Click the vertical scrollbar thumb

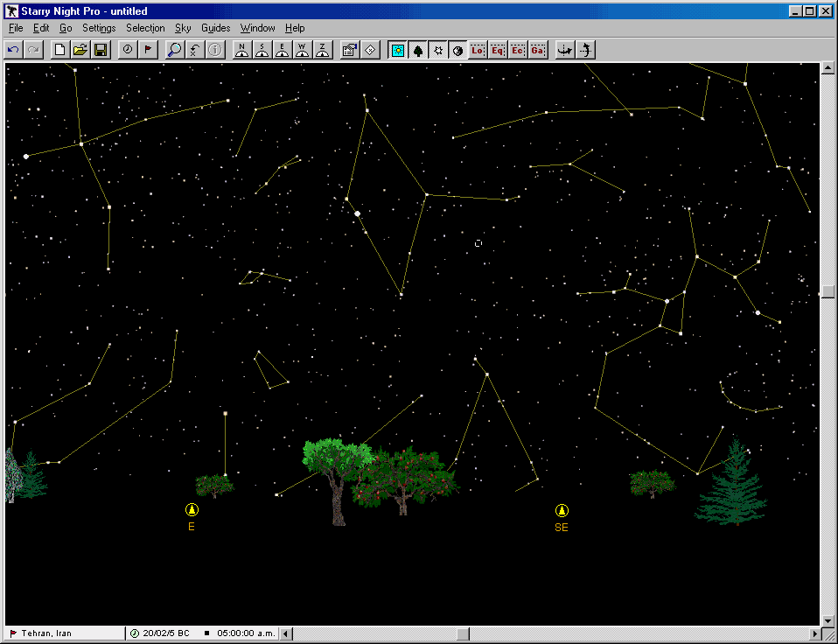pyautogui.click(x=828, y=291)
